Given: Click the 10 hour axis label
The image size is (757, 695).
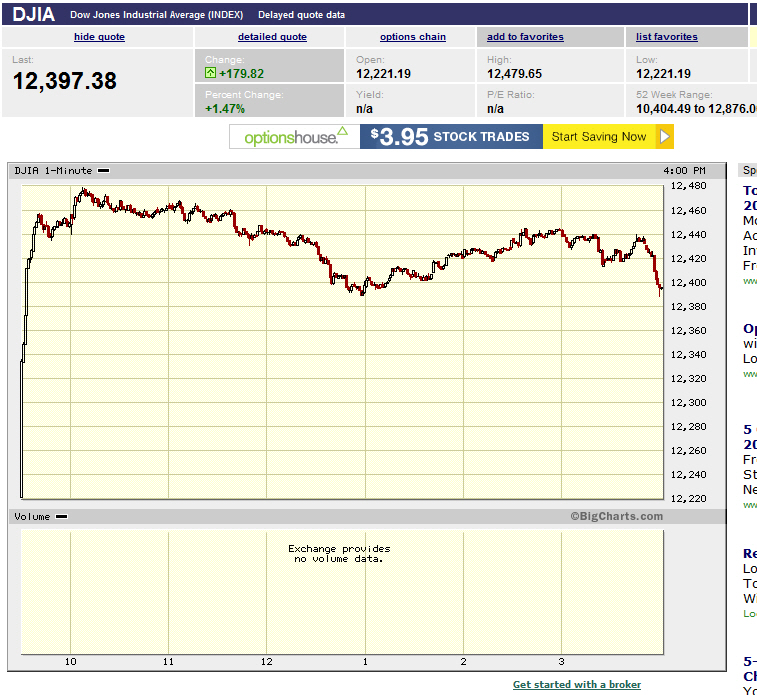Looking at the screenshot, I should click(70, 662).
